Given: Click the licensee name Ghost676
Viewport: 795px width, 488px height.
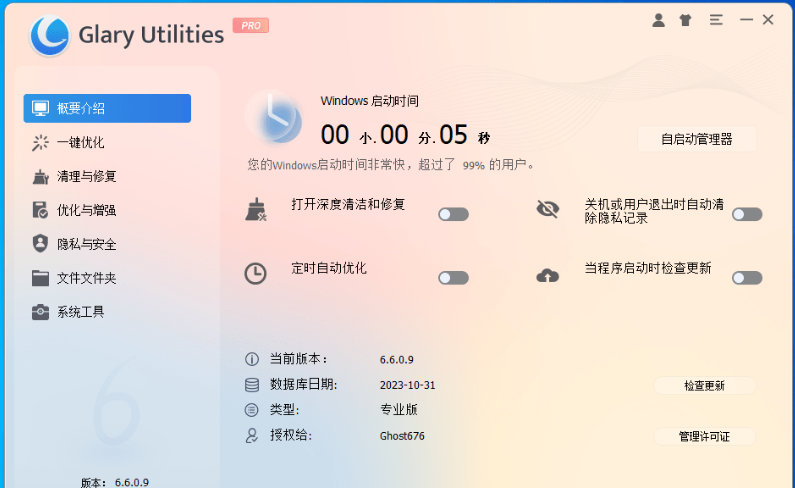Looking at the screenshot, I should (402, 436).
